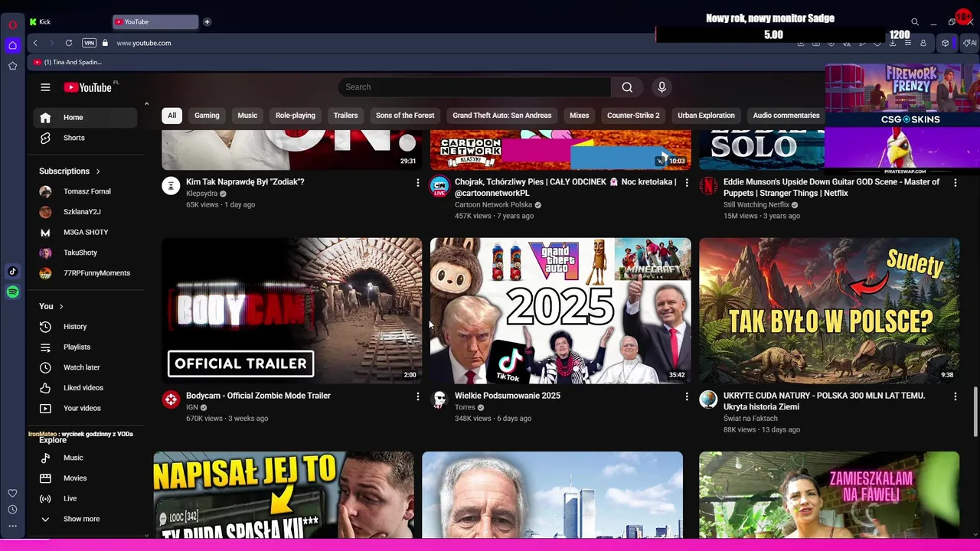Open TikTok in the Opera sidebar

click(12, 271)
